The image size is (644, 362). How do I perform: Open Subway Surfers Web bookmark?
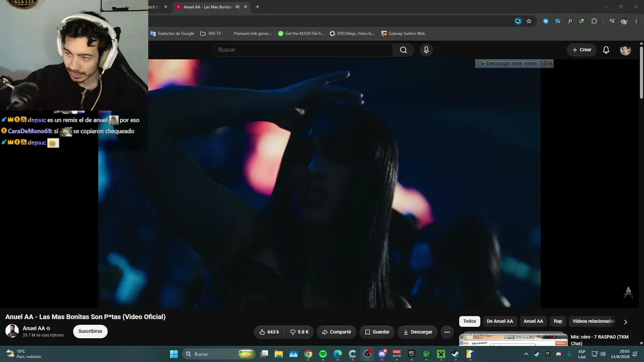click(x=403, y=34)
